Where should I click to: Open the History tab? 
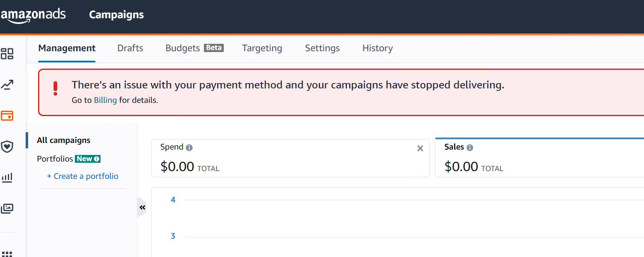377,48
